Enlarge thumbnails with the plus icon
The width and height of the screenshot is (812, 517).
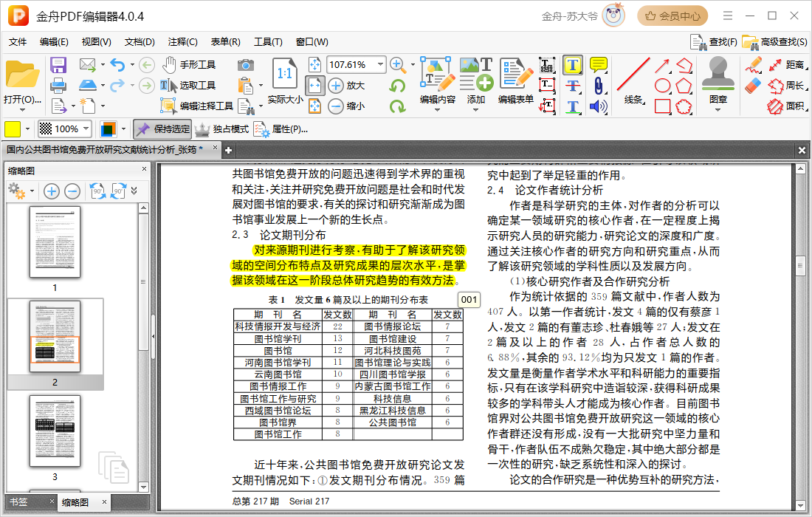(51, 191)
